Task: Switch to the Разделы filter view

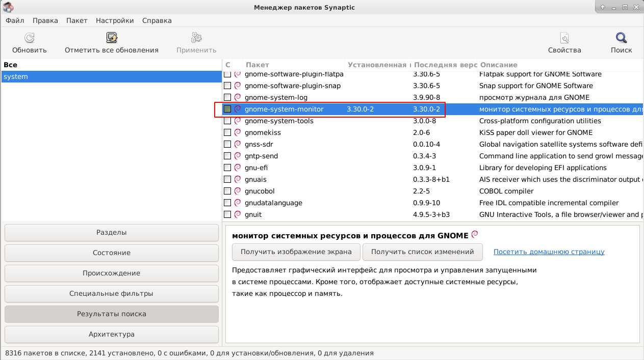Action: click(x=111, y=232)
